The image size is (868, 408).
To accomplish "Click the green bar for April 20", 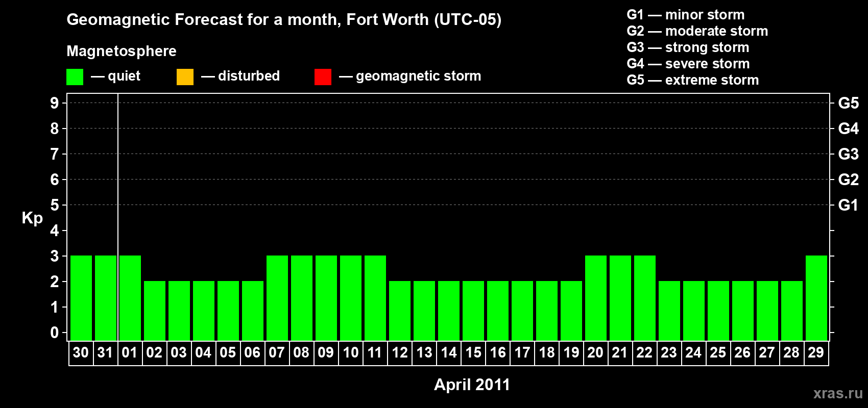I will click(x=596, y=298).
